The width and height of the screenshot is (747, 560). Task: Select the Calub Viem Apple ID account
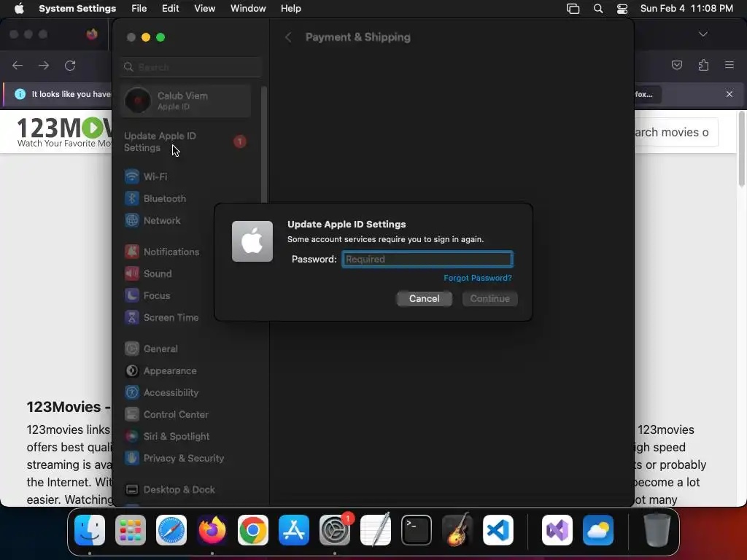(x=186, y=101)
